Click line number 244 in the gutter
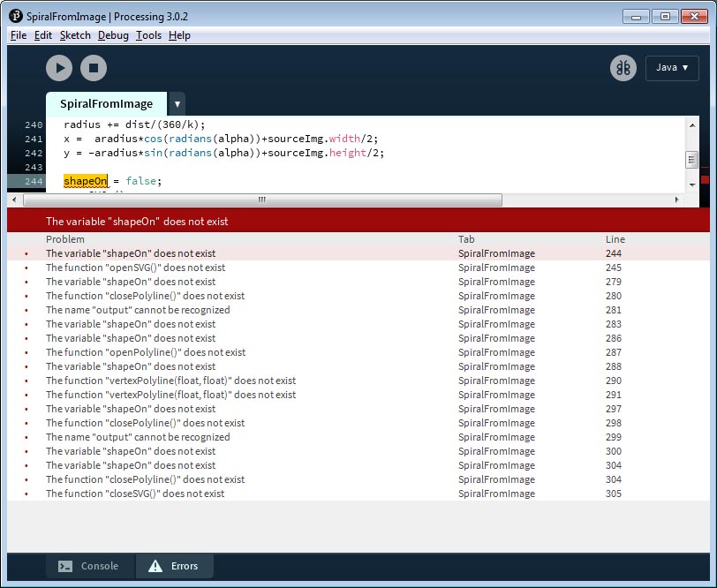Screen dimensions: 717x588 [34, 182]
